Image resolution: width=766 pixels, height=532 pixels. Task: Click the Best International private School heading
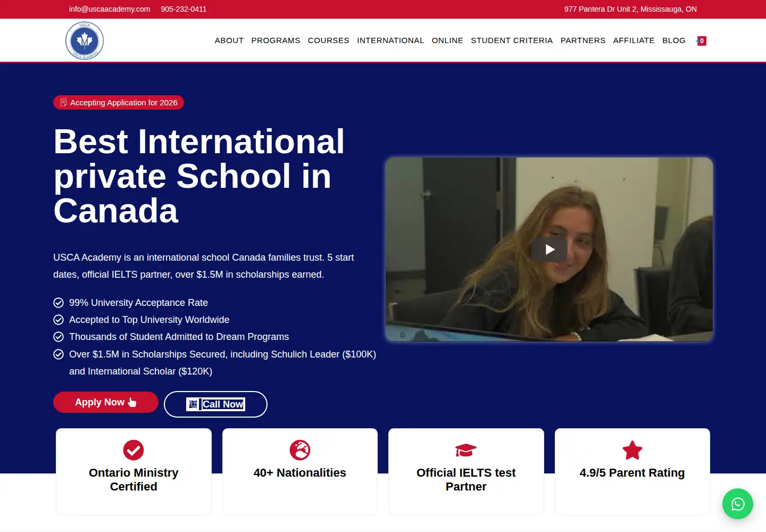pyautogui.click(x=199, y=176)
